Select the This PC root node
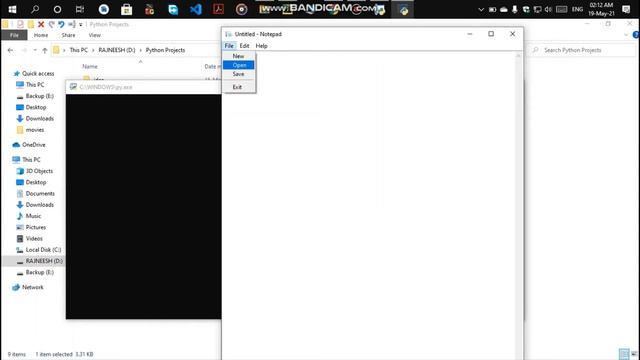This screenshot has height=360, width=640. pyautogui.click(x=31, y=160)
